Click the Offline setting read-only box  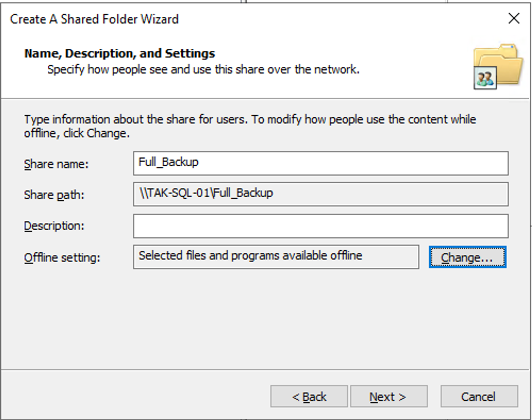click(x=276, y=257)
